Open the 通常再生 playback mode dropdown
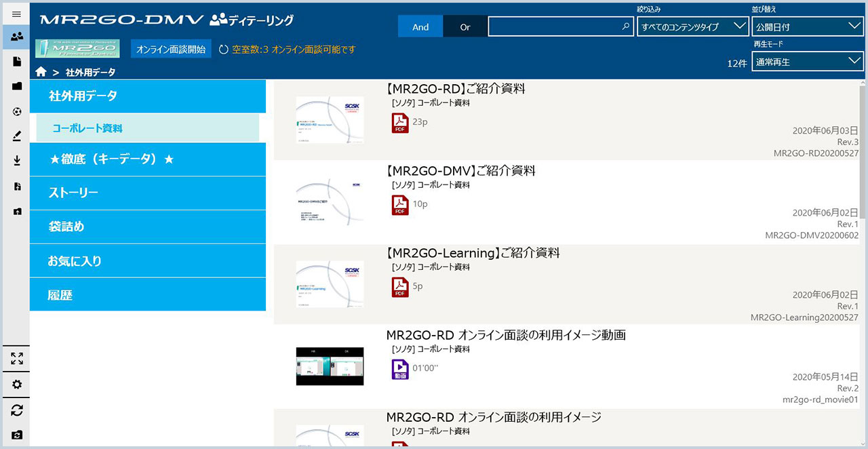 coord(808,62)
